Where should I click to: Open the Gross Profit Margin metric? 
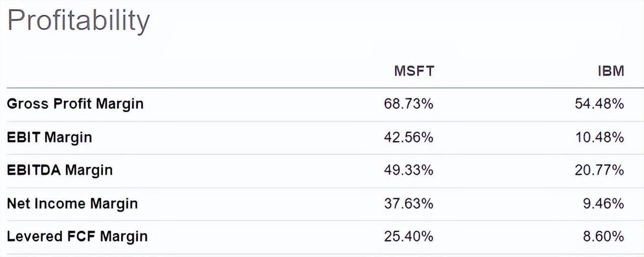click(75, 104)
